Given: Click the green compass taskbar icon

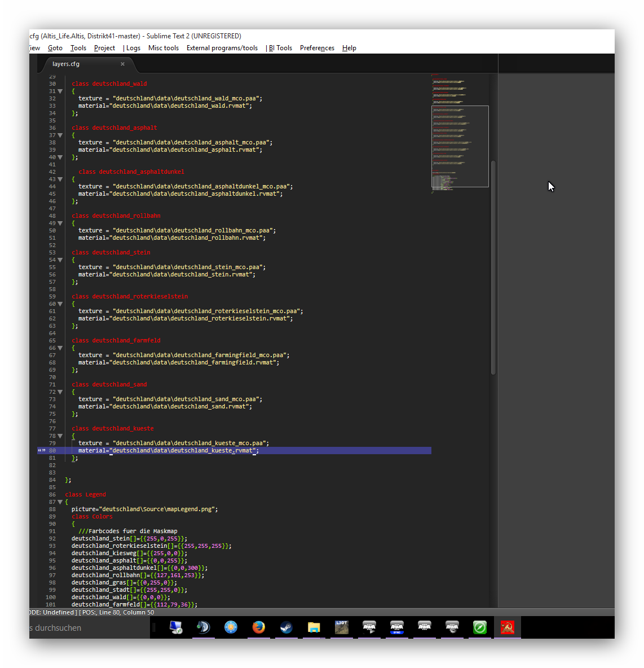Looking at the screenshot, I should click(x=480, y=627).
